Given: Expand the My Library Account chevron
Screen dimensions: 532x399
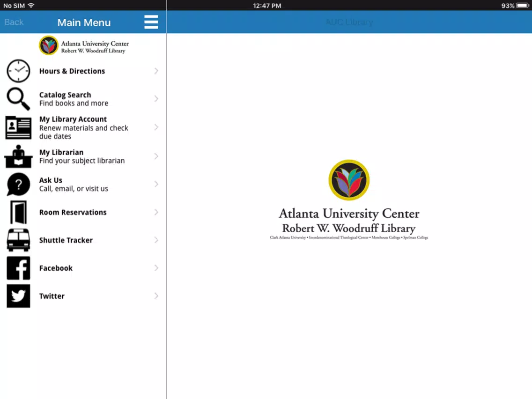Looking at the screenshot, I should click(156, 127).
